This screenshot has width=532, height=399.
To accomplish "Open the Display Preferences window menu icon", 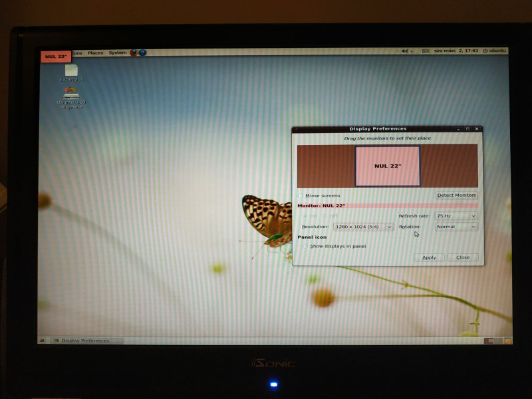I will [296, 129].
